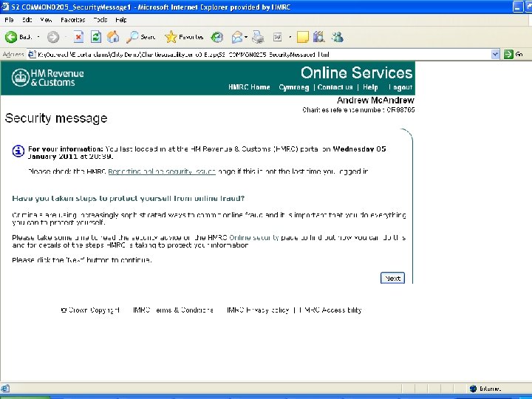Click the address bar page icon
Viewport: 532px width, 399px height.
32,54
